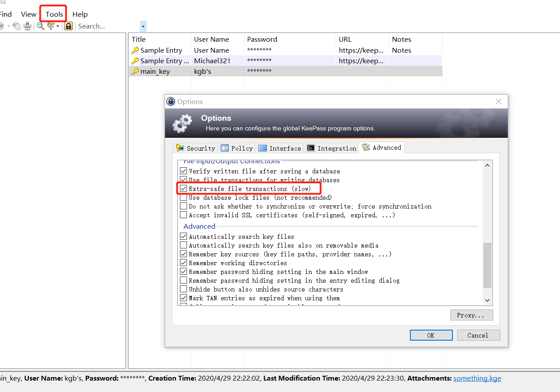Open the Help menu

(x=80, y=14)
